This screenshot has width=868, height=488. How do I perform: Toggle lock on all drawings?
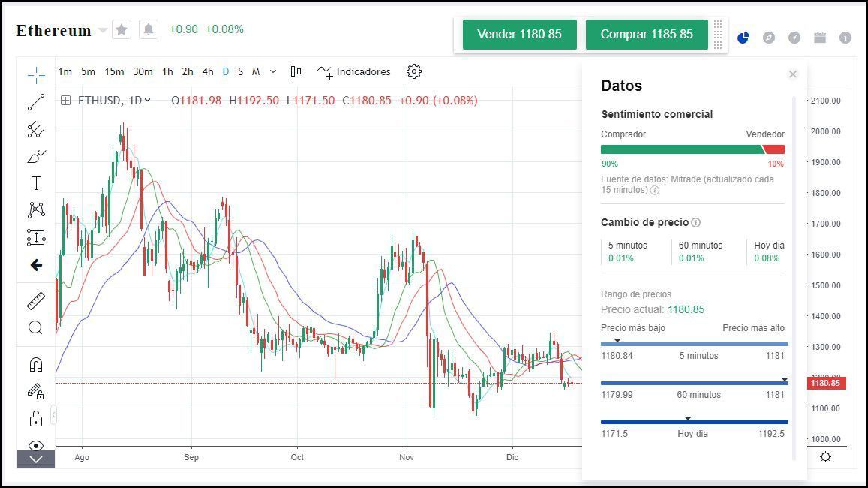35,417
